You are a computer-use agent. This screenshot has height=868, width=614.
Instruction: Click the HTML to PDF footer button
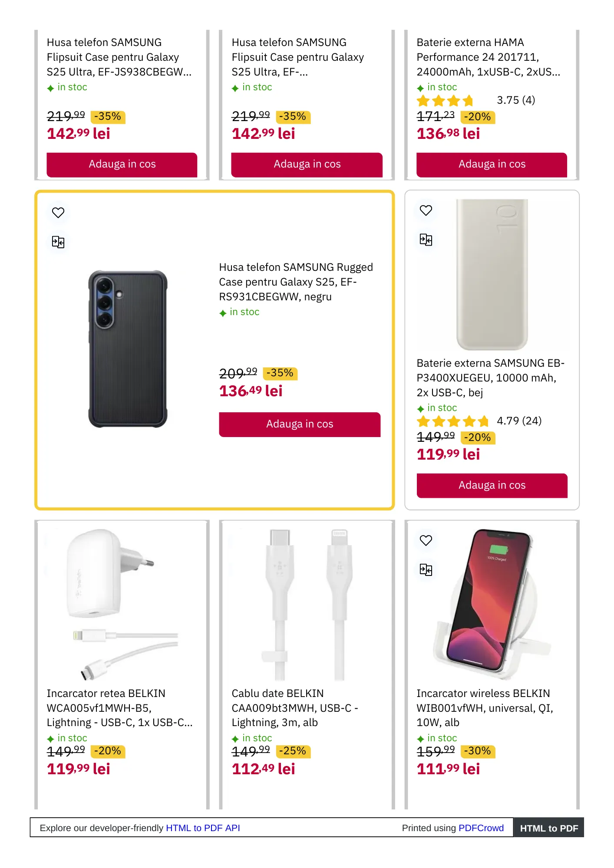[x=549, y=828]
